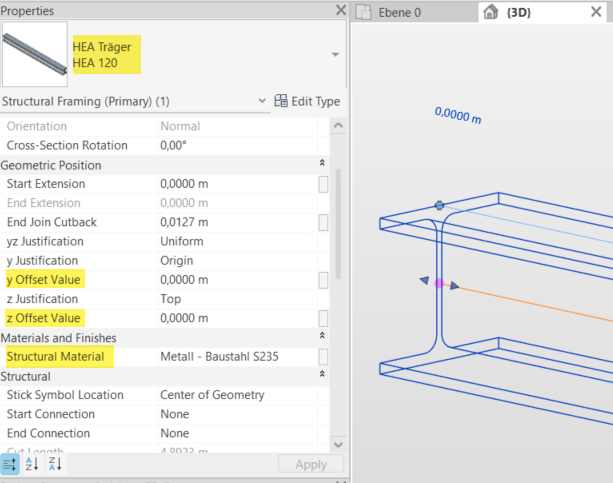Click the Cross-Section Rotation label
Viewport: 613px width, 483px height.
click(67, 145)
